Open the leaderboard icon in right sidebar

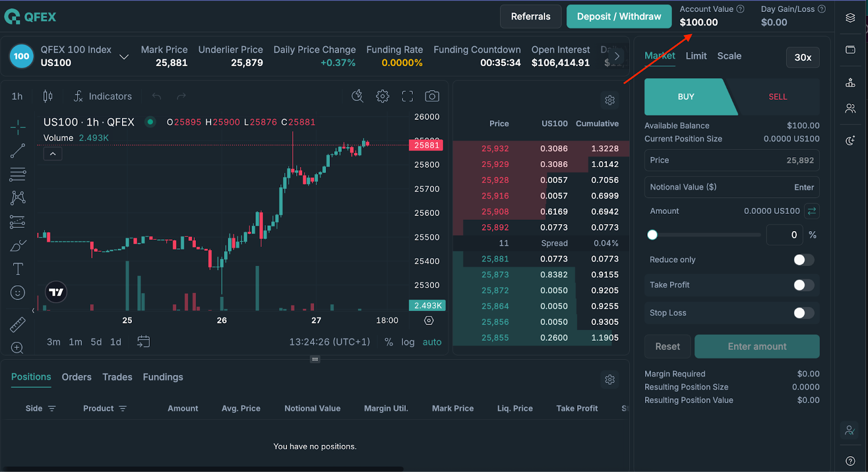tap(851, 82)
